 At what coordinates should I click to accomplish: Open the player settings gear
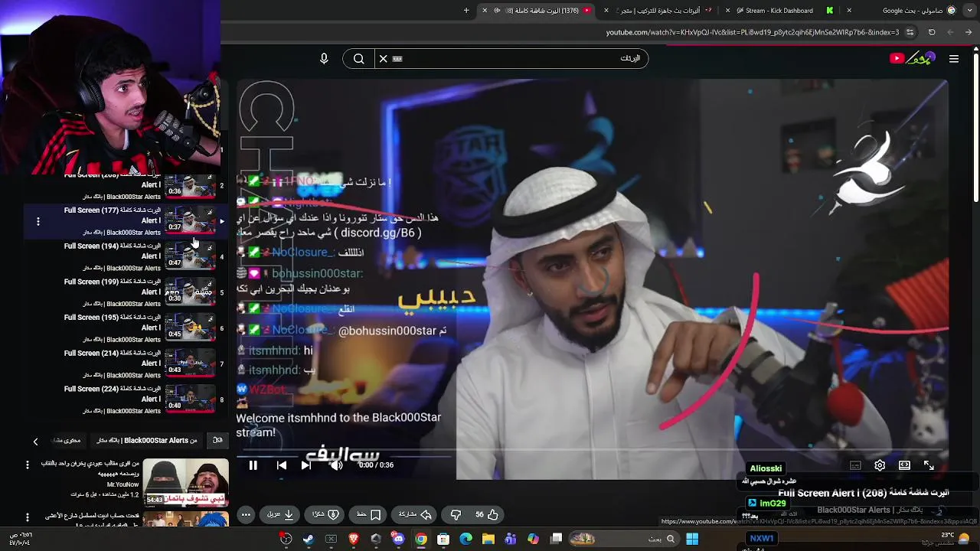pos(880,465)
